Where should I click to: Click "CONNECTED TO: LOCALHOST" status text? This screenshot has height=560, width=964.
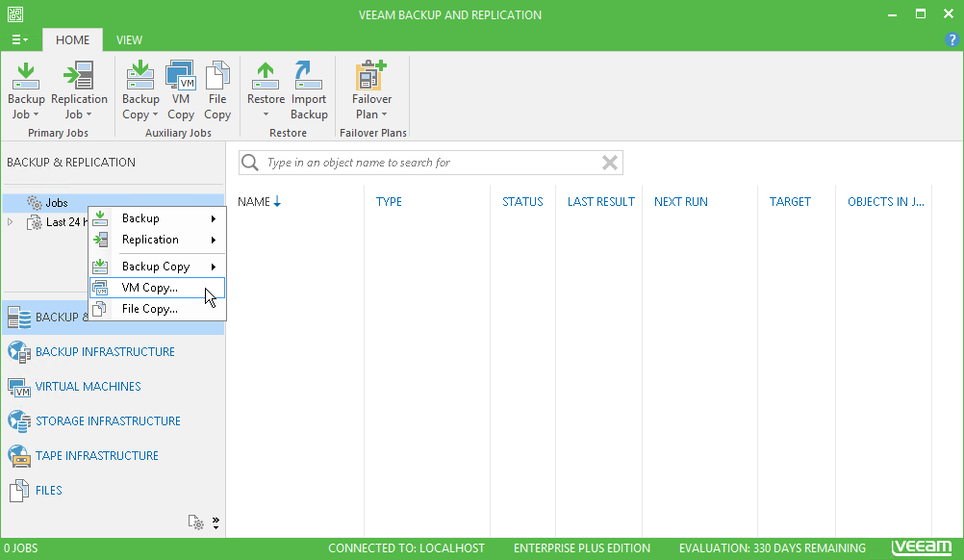click(x=406, y=548)
